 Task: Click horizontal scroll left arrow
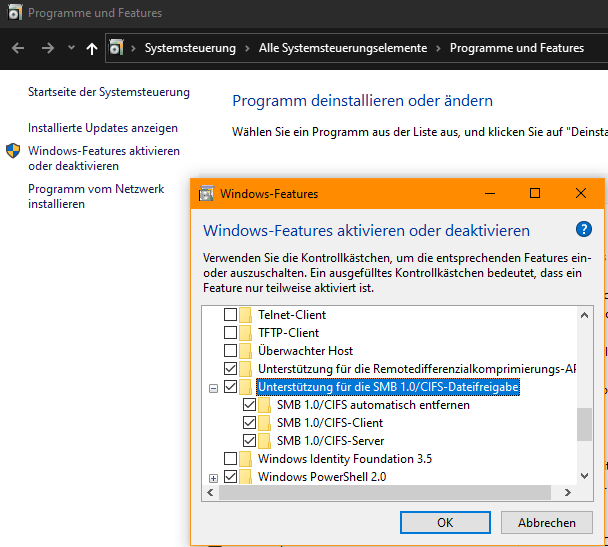(x=210, y=492)
